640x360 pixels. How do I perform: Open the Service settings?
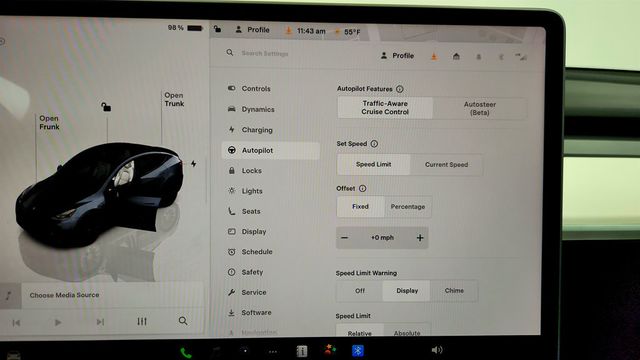point(247,292)
